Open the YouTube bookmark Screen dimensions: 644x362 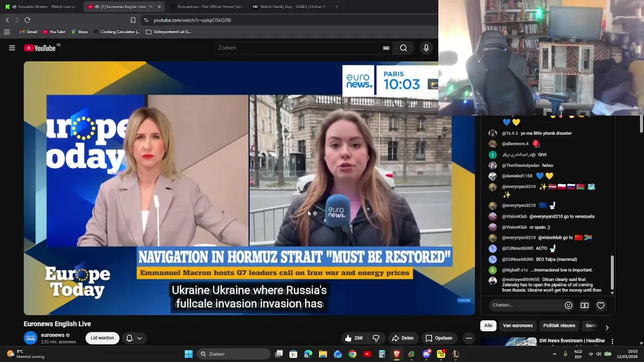coord(54,32)
